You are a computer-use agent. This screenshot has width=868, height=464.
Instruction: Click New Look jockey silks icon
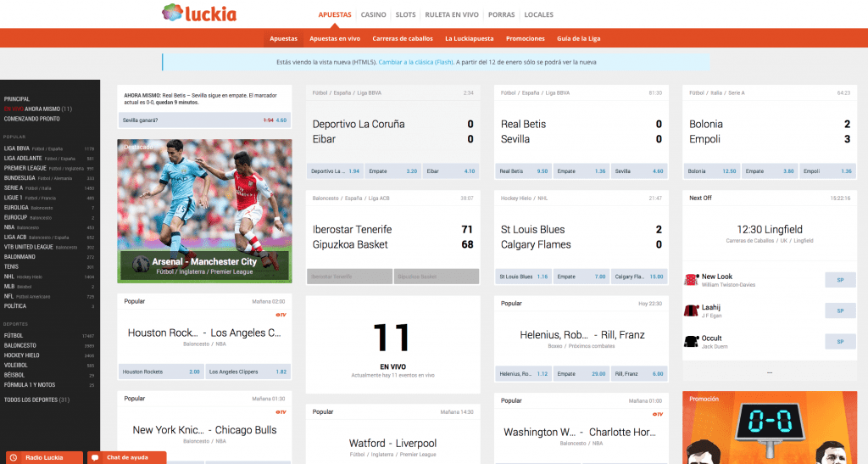(691, 280)
